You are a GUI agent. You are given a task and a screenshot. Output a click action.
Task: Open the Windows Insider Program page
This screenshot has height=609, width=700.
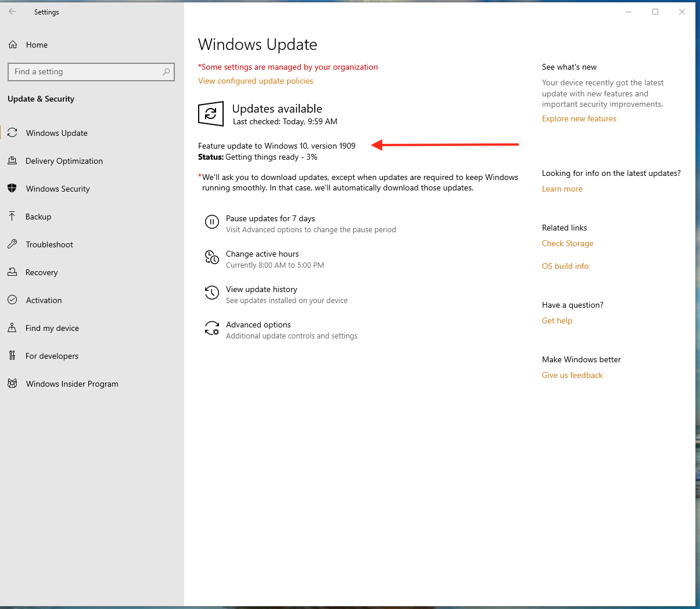click(x=72, y=384)
